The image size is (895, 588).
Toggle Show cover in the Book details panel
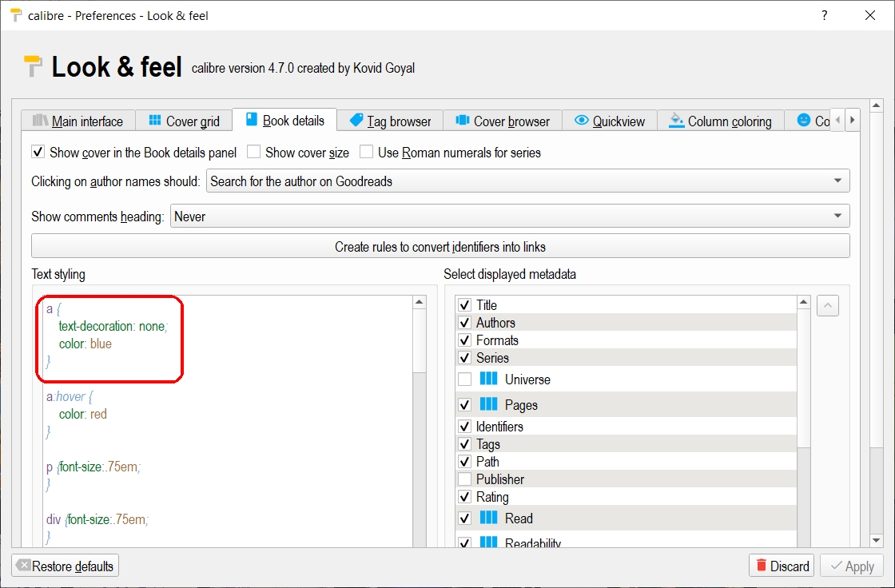pos(38,152)
